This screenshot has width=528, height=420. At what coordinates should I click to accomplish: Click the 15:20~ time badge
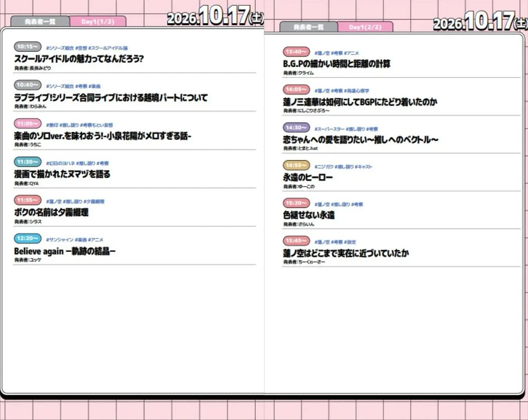(x=296, y=203)
